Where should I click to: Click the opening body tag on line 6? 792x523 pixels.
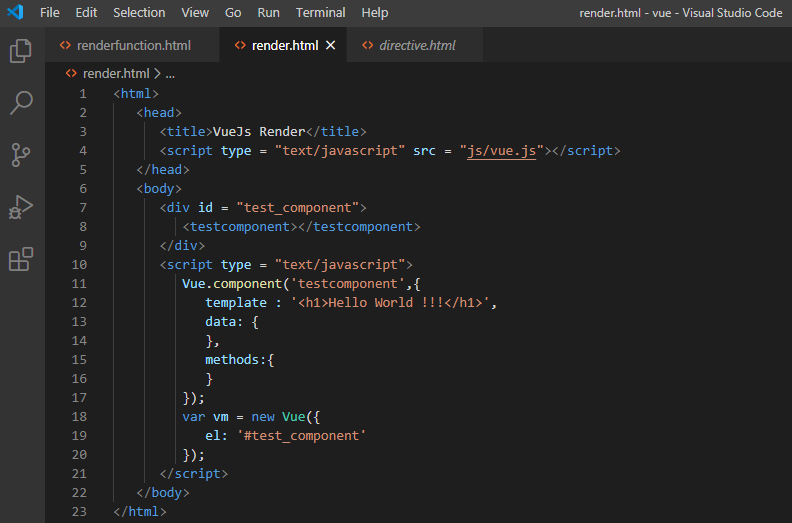[x=159, y=188]
